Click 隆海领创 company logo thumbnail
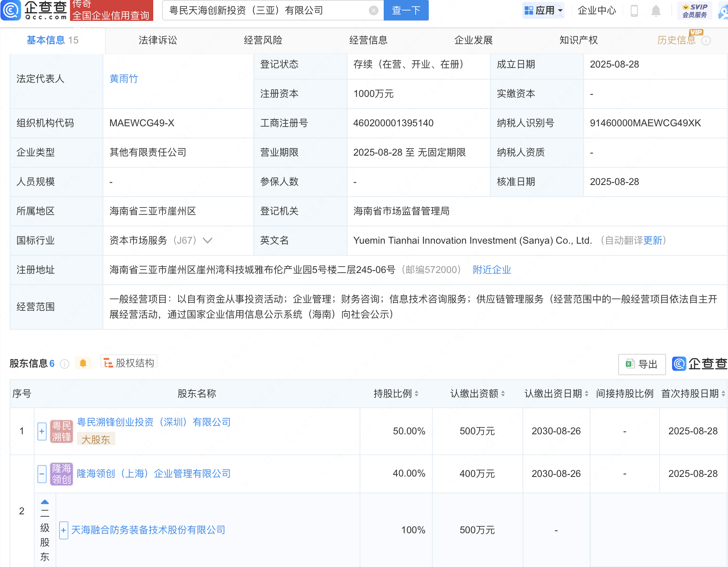The width and height of the screenshot is (728, 567). (62, 474)
